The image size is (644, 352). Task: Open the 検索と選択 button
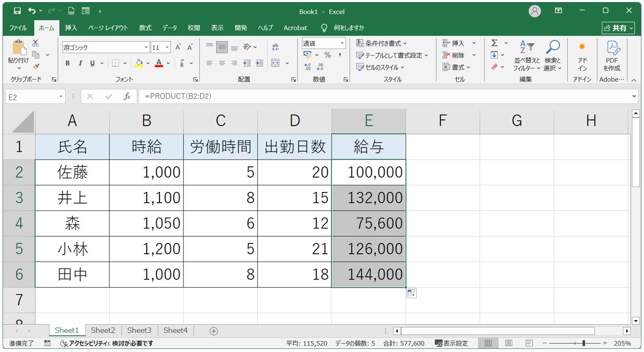[x=553, y=57]
